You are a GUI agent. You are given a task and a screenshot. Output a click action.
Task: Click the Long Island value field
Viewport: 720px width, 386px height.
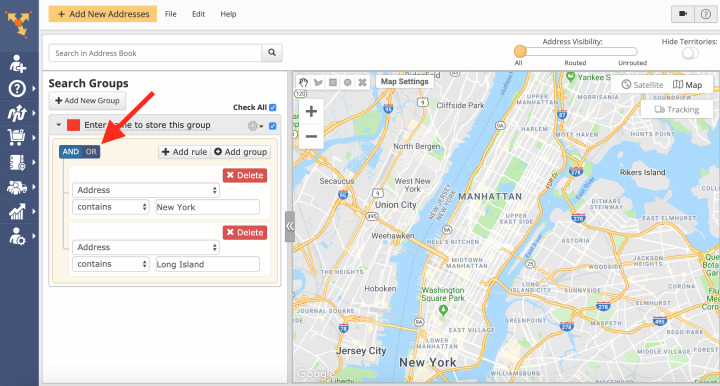coord(208,264)
